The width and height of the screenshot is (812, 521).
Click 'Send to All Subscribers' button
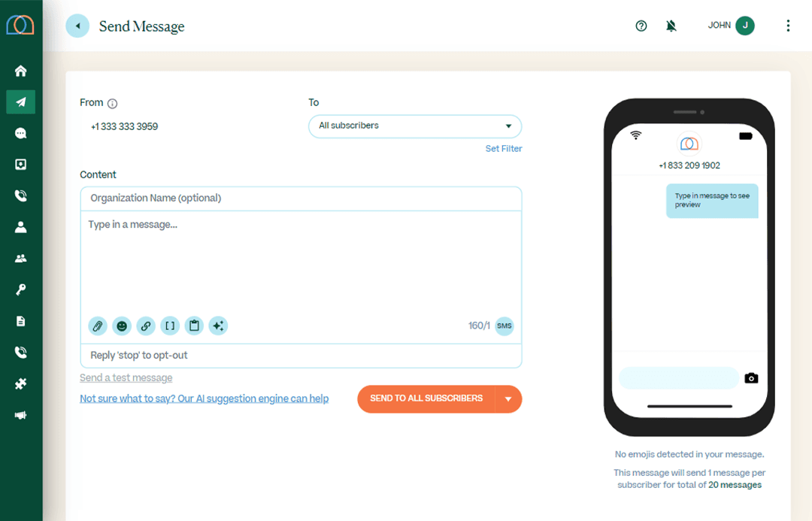coord(426,399)
